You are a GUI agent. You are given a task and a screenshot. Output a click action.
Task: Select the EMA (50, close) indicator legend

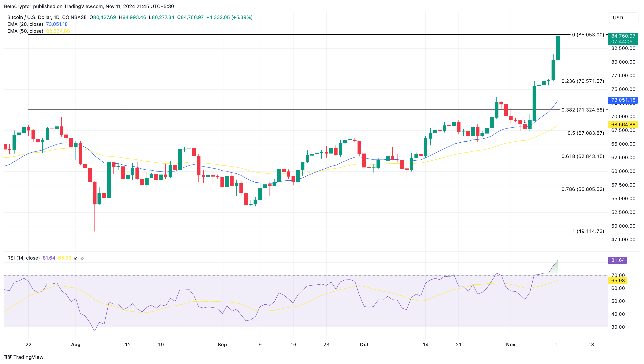click(x=25, y=31)
